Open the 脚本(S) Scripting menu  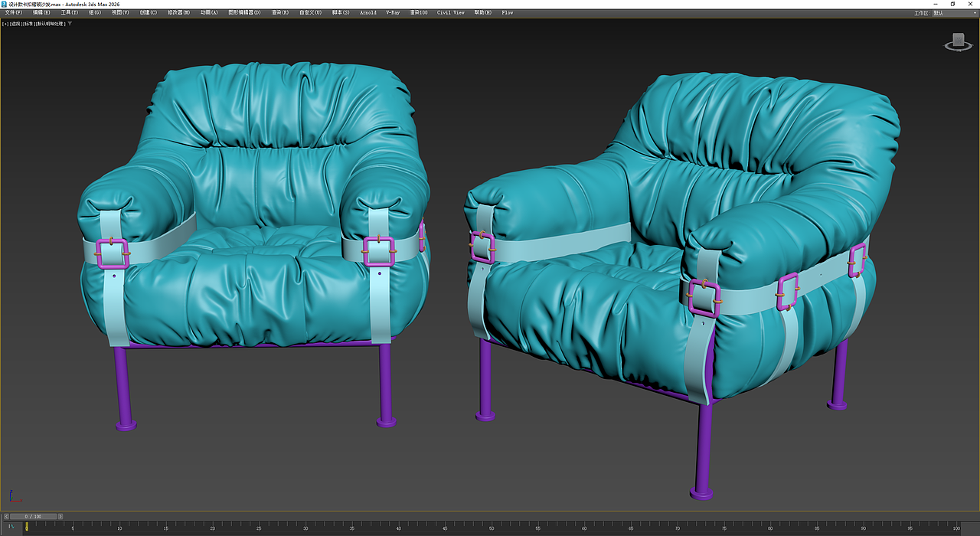(341, 13)
